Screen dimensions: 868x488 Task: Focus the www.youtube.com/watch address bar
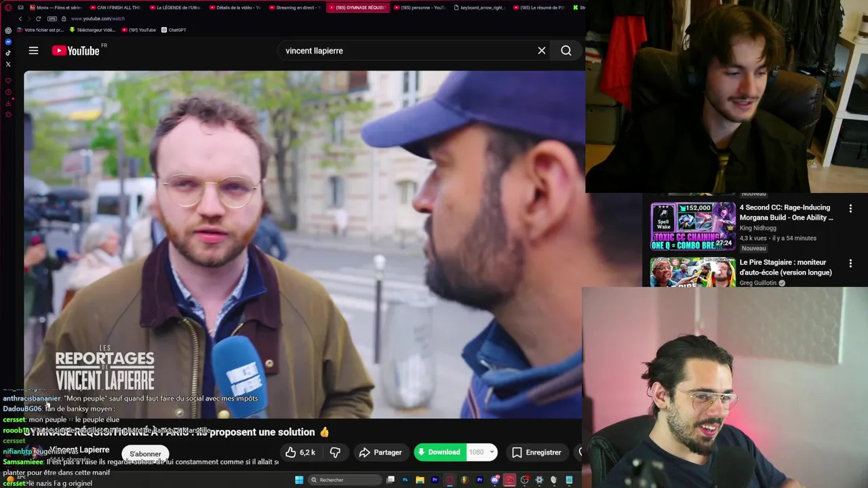98,19
